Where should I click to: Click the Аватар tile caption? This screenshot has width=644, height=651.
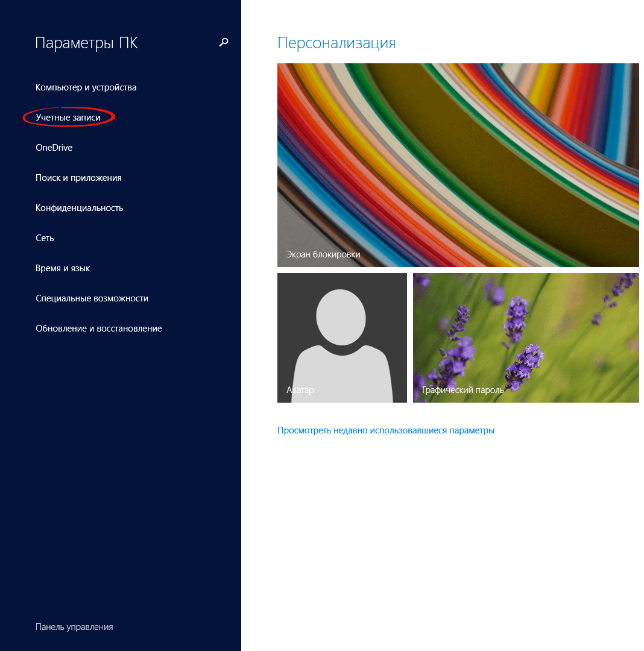click(300, 390)
